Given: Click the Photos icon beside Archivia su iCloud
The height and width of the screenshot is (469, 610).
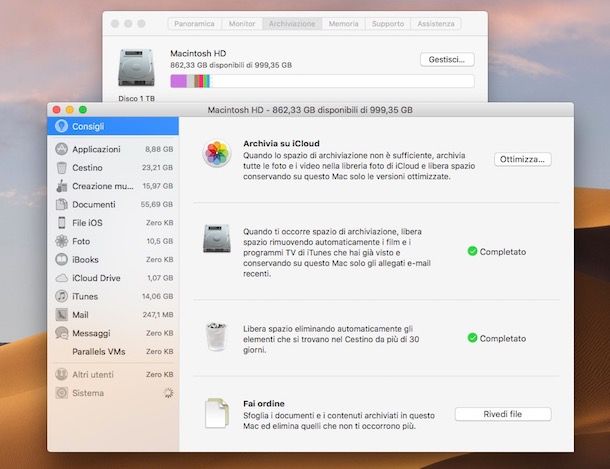Looking at the screenshot, I should click(x=217, y=153).
